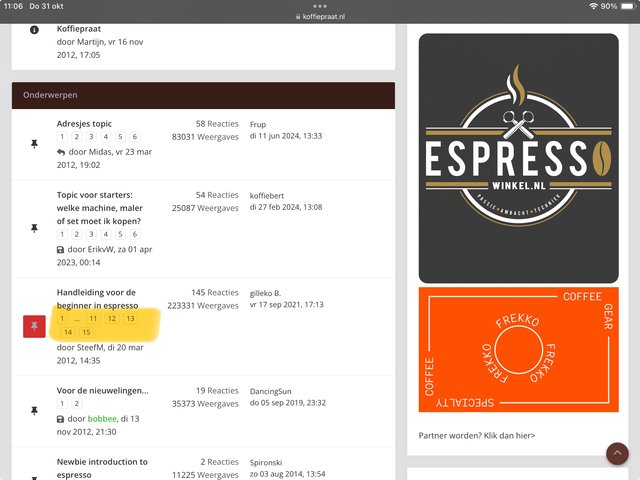Click the red pinned icon for Handleiding topic
This screenshot has width=640, height=480.
(34, 327)
